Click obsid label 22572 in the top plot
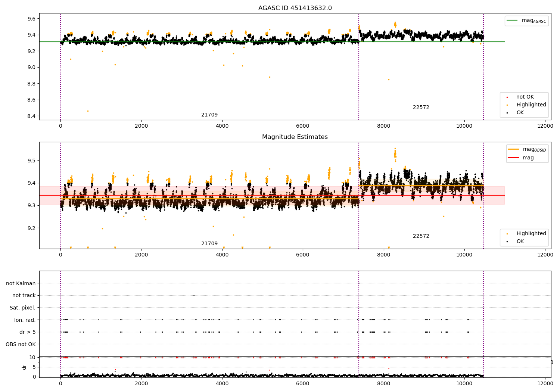Viewport: 560px width, 392px height. coord(421,108)
